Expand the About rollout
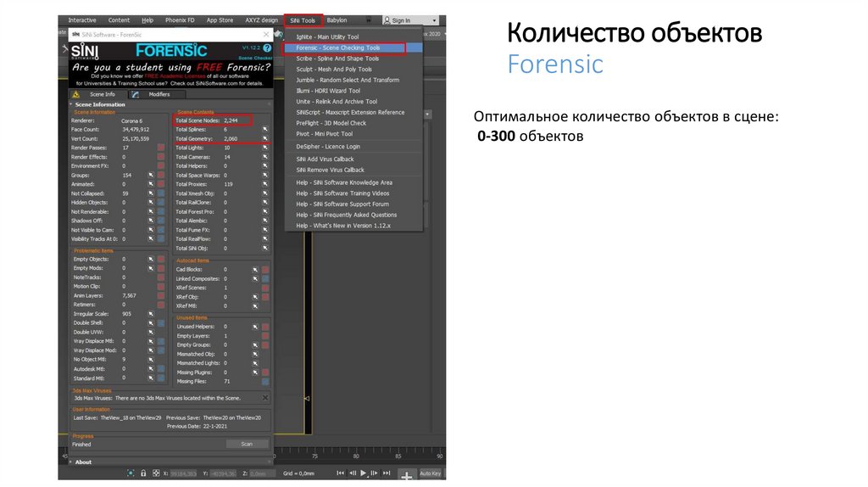 [x=83, y=462]
